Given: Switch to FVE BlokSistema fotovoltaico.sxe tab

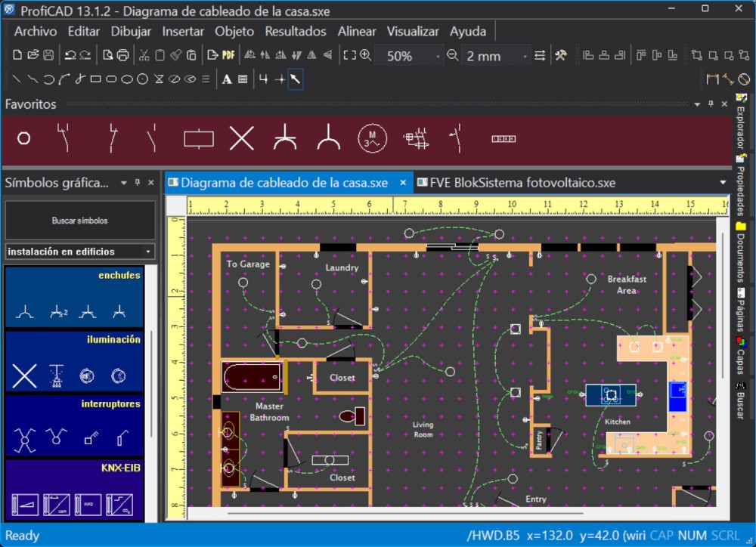Looking at the screenshot, I should (x=522, y=182).
